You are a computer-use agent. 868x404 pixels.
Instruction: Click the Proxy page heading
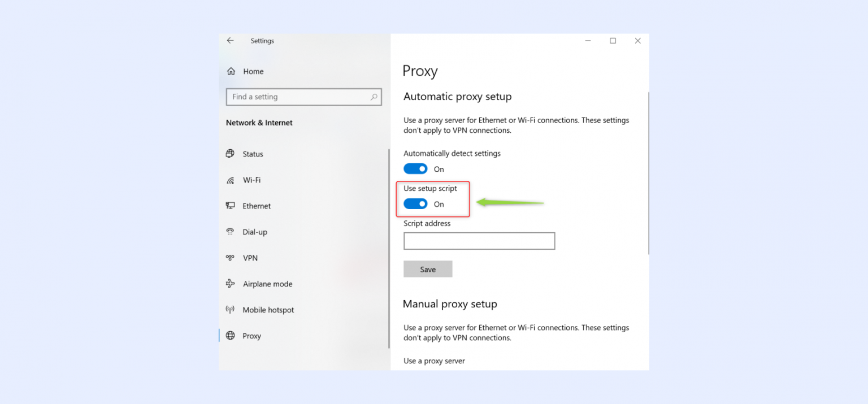pos(420,71)
